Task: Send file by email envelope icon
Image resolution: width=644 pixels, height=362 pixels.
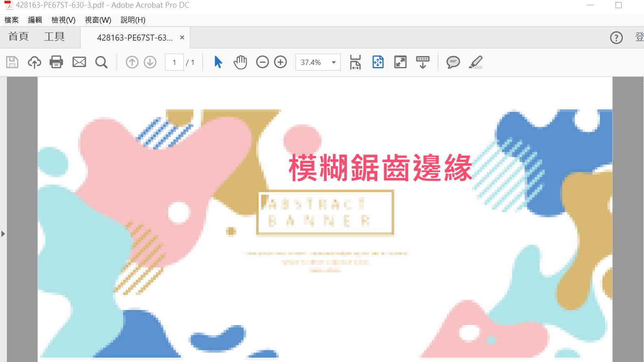Action: (x=79, y=62)
